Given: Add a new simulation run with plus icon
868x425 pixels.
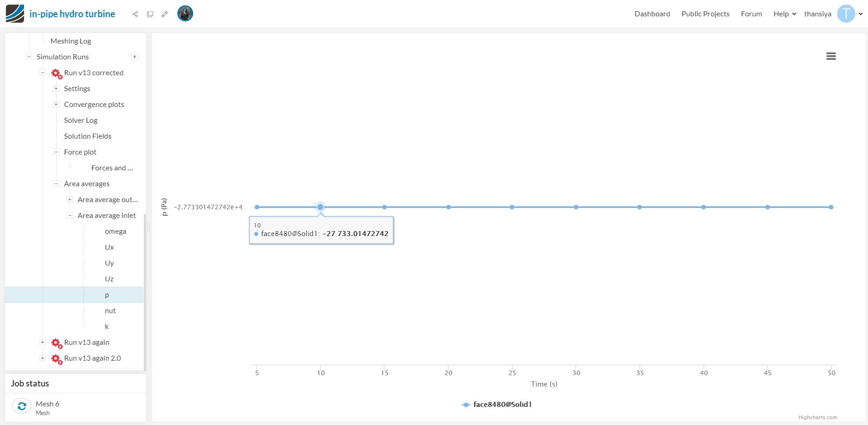Looking at the screenshot, I should (135, 57).
